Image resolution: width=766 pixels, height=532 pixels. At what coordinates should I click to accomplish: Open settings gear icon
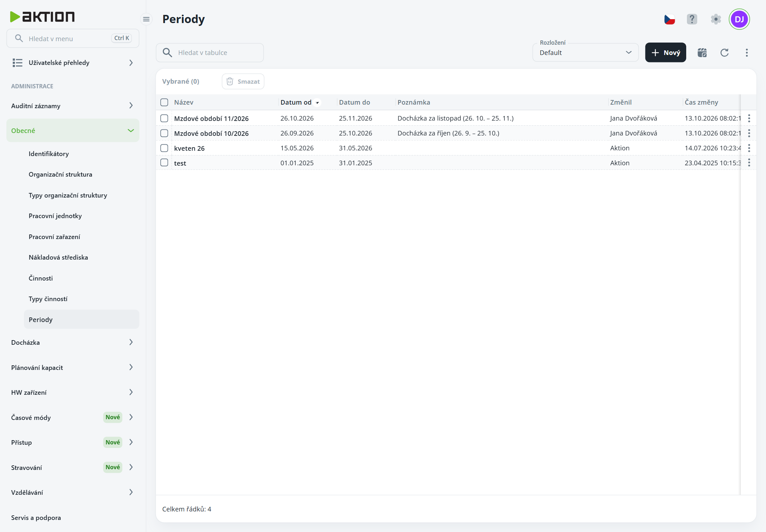point(716,19)
